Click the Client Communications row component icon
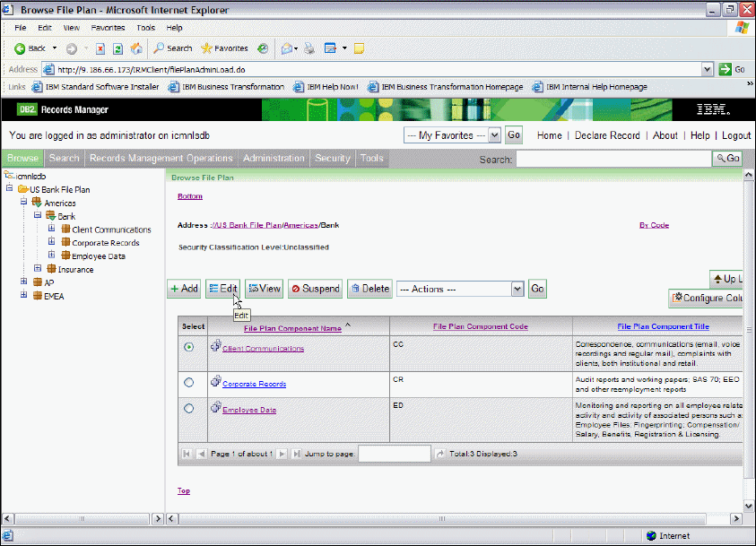Image resolution: width=756 pixels, height=546 pixels. coord(215,346)
